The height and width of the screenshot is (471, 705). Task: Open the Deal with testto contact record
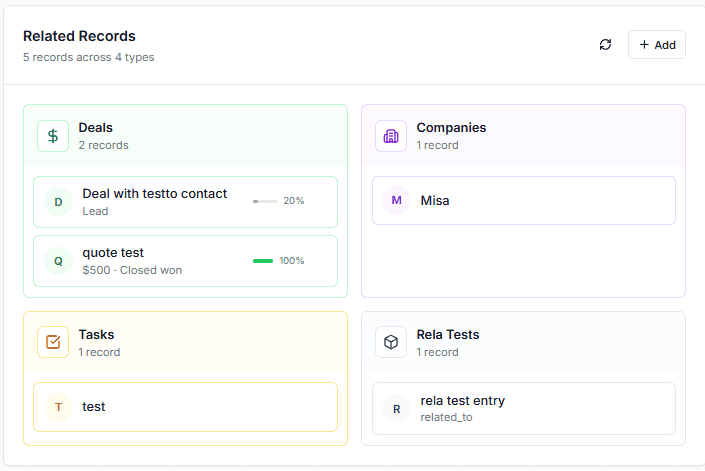tap(155, 194)
